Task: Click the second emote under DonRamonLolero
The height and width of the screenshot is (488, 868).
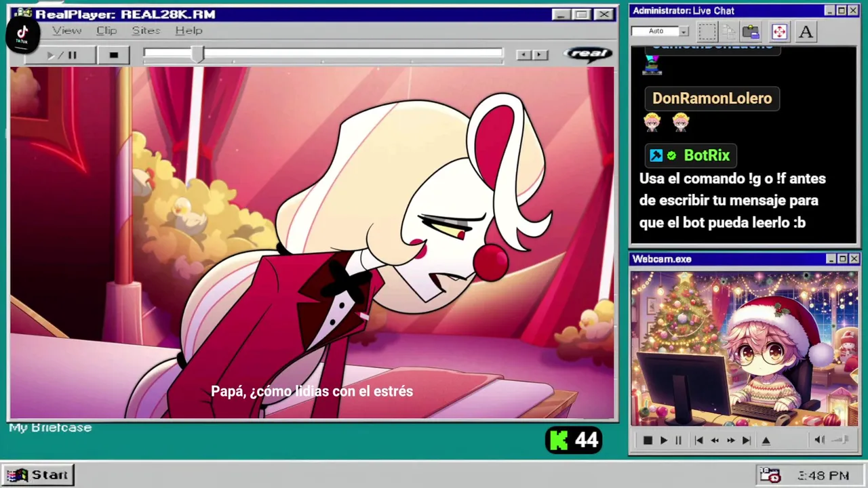Action: point(681,122)
